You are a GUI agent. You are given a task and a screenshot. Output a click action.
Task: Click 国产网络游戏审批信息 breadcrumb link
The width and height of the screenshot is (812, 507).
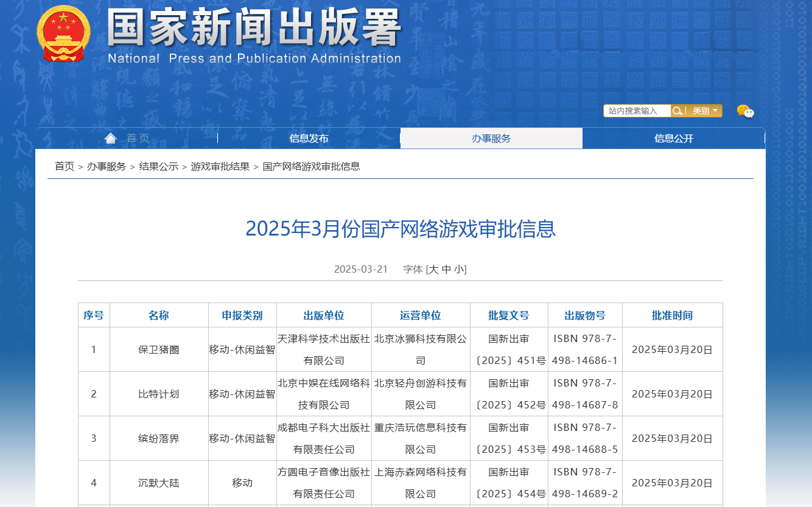click(311, 166)
